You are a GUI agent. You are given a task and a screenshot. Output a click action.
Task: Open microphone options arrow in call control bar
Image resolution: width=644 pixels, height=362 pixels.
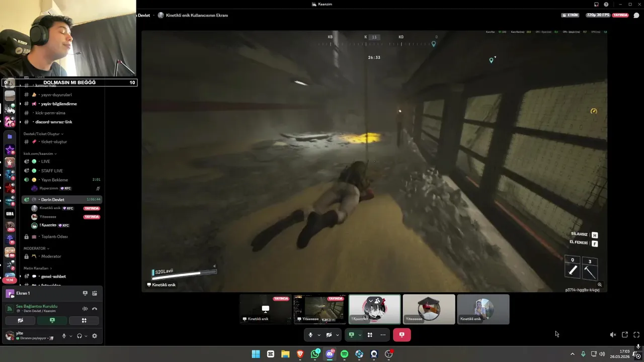point(319,335)
